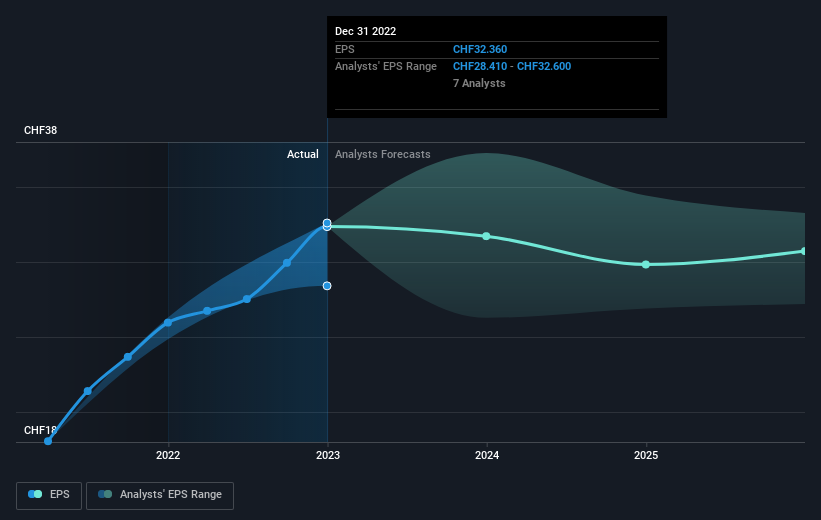821x520 pixels.
Task: Click the 2023 x-axis label
Action: point(328,455)
